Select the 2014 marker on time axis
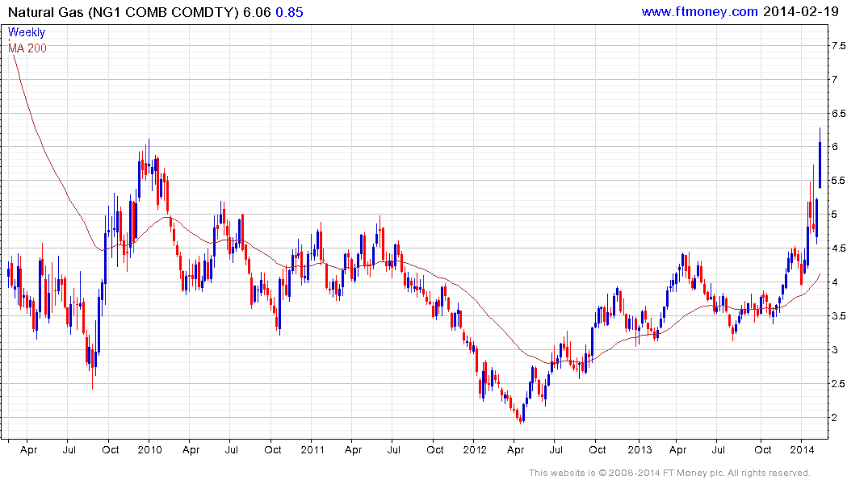The height and width of the screenshot is (484, 868). 802,449
